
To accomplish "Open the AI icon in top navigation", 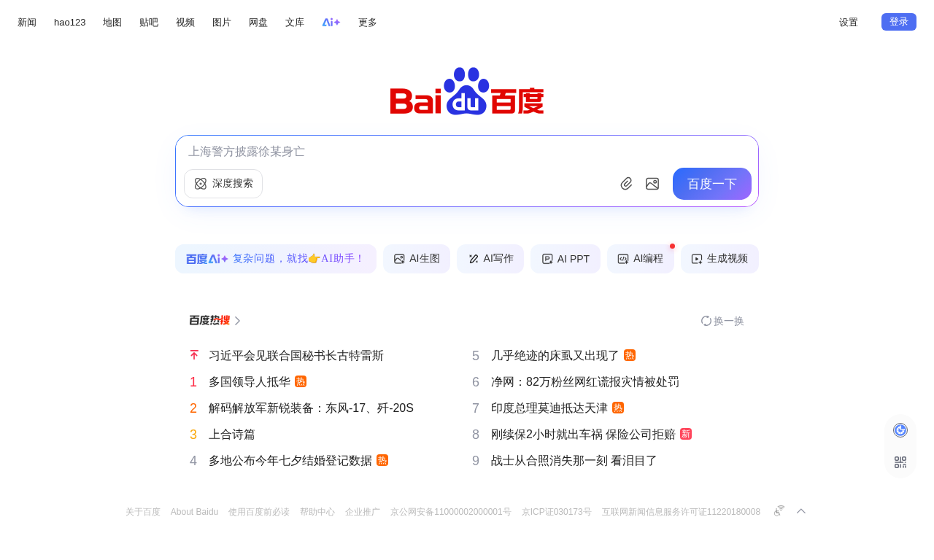I will click(x=331, y=23).
